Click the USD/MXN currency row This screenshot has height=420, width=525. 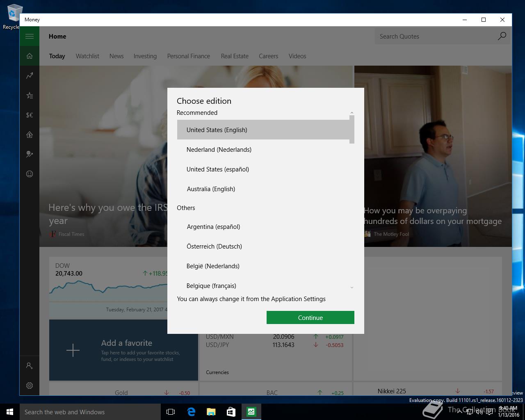pyautogui.click(x=275, y=336)
